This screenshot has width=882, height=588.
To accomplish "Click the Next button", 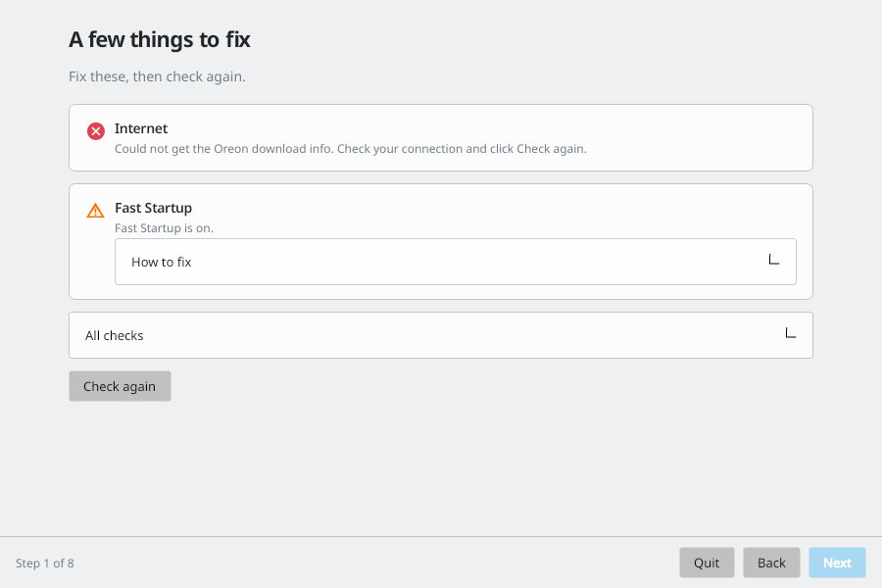I will coord(837,563).
